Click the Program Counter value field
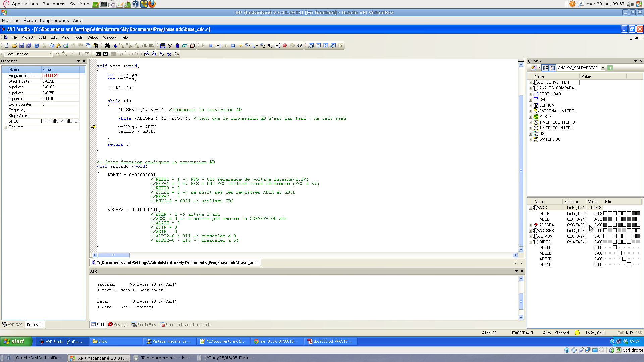The width and height of the screenshot is (644, 362). click(x=60, y=76)
